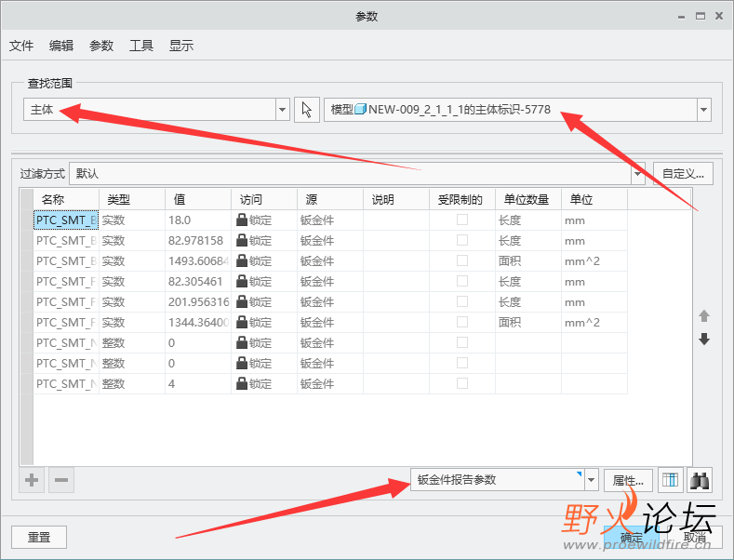Click the lock icon in the 18.0 row
The height and width of the screenshot is (560, 734).
(x=242, y=220)
